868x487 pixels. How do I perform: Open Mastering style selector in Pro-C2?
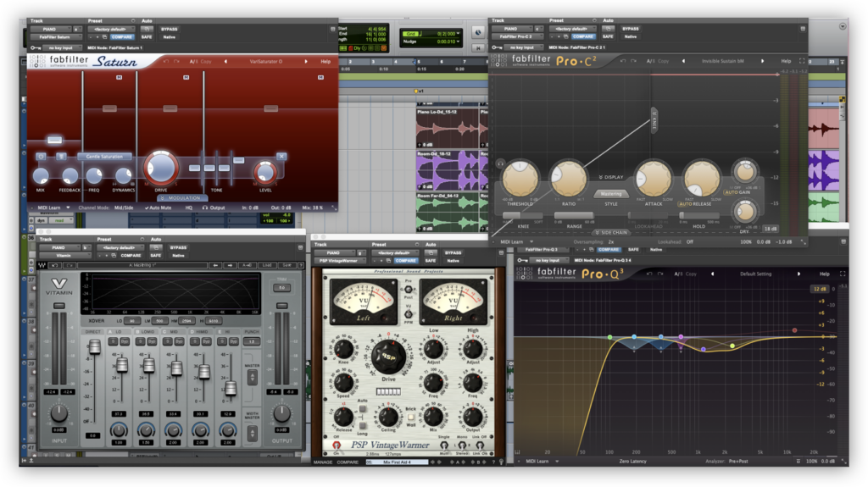click(611, 194)
